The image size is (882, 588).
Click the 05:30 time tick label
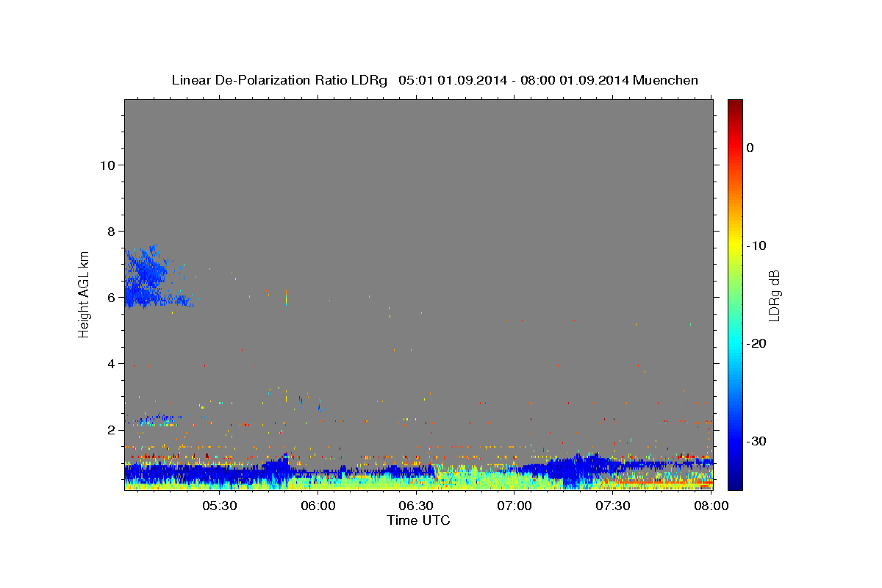220,506
